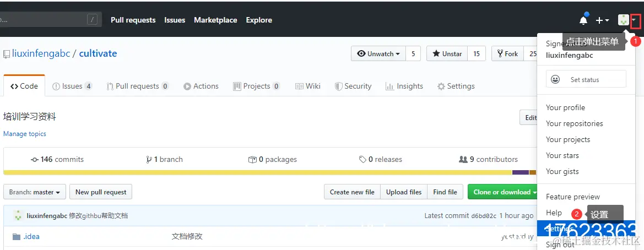Screen dimensions: 644x250
Task: Click the notifications bell icon
Action: pyautogui.click(x=583, y=20)
